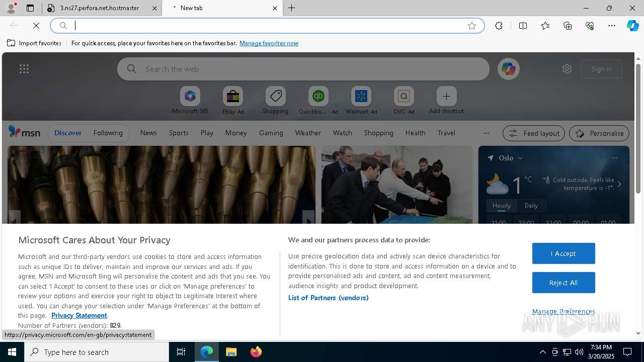This screenshot has height=362, width=644.
Task: Open the Copilot sidebar icon
Action: [632, 26]
